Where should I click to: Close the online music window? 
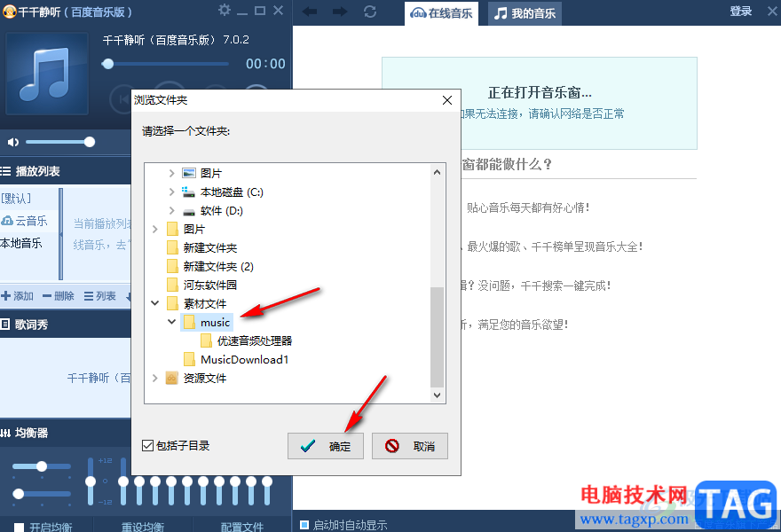(x=771, y=12)
